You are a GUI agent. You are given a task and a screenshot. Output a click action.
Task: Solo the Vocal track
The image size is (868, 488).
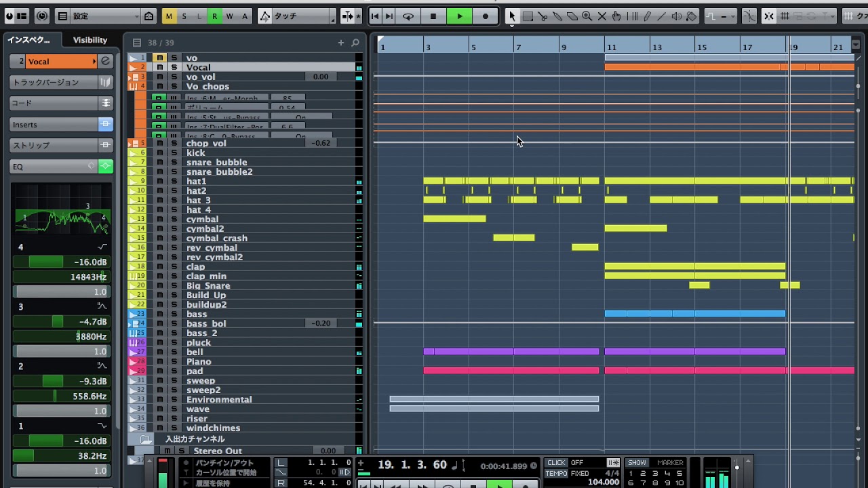pos(174,67)
